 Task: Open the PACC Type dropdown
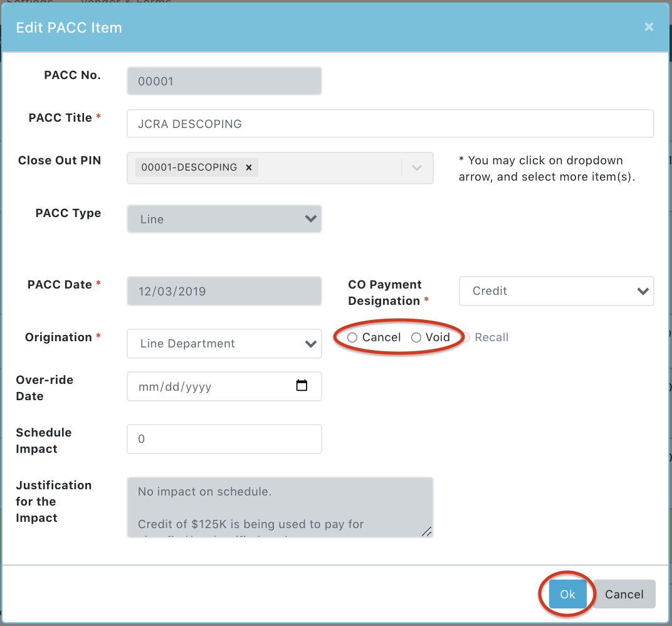tap(224, 219)
